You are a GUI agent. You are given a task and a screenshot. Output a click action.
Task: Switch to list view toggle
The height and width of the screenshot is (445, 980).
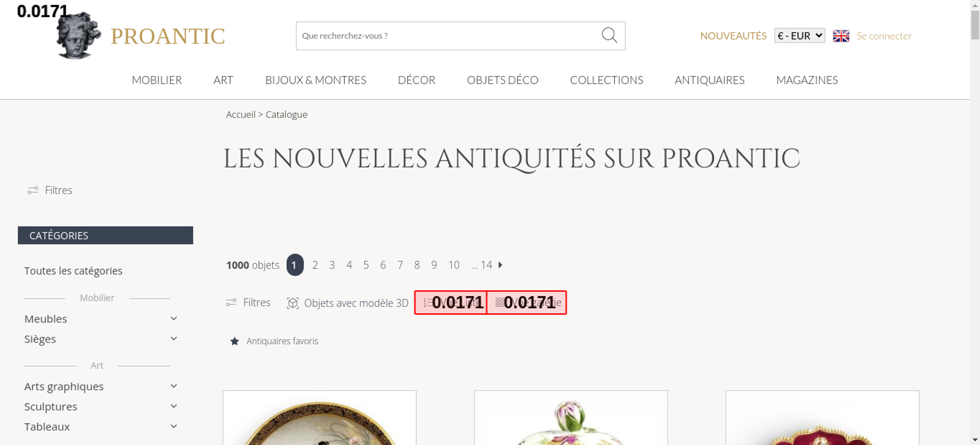451,302
